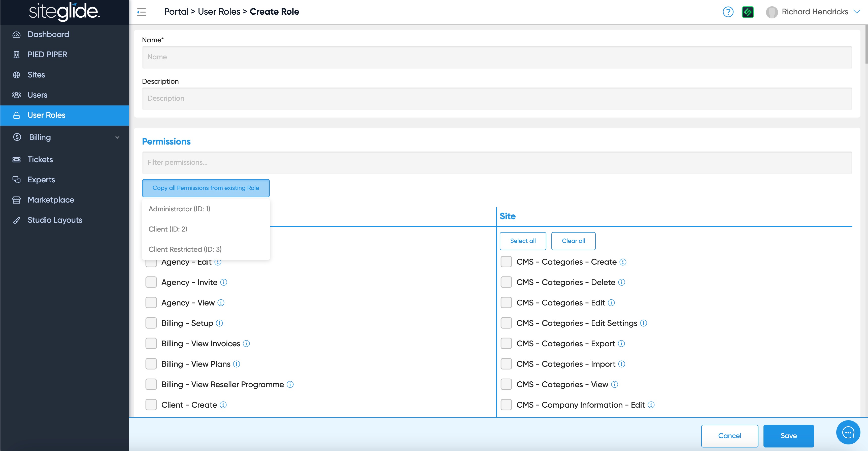868x451 pixels.
Task: Choose Administrator (ID: 1) role option
Action: click(179, 209)
